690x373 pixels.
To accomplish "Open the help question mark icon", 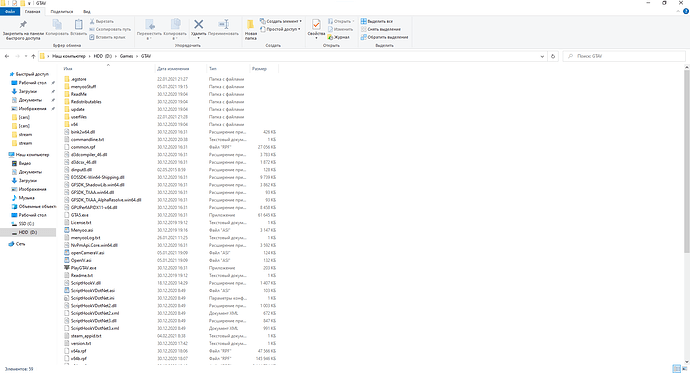I will click(x=686, y=11).
